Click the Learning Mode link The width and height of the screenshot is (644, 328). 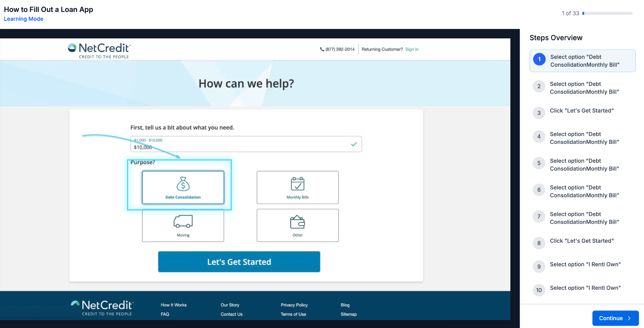click(24, 19)
